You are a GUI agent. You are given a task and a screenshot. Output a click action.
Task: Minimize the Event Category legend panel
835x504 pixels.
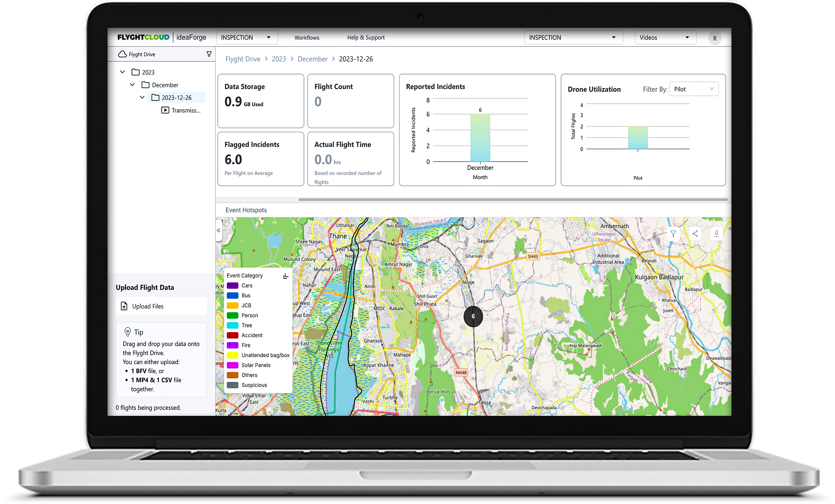pos(286,276)
